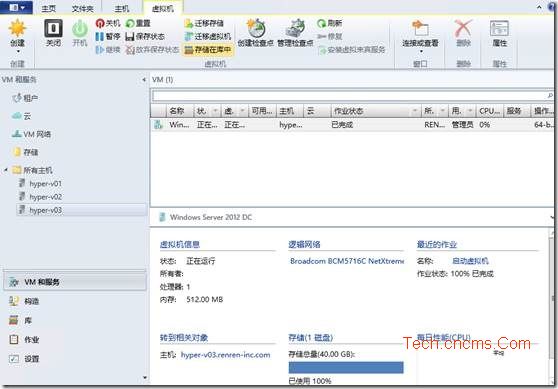Click the highlighted 存储在库中 button
The height and width of the screenshot is (389, 558).
pos(208,49)
